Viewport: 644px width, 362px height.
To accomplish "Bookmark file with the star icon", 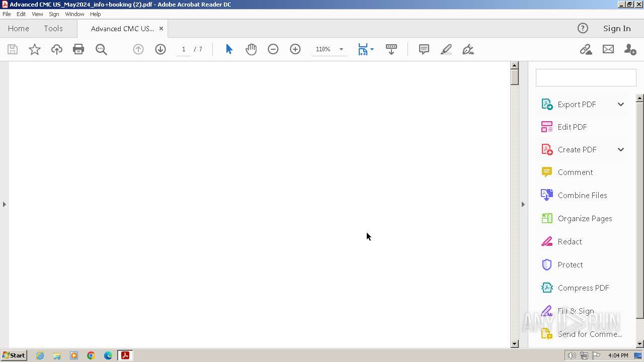I will (x=35, y=49).
